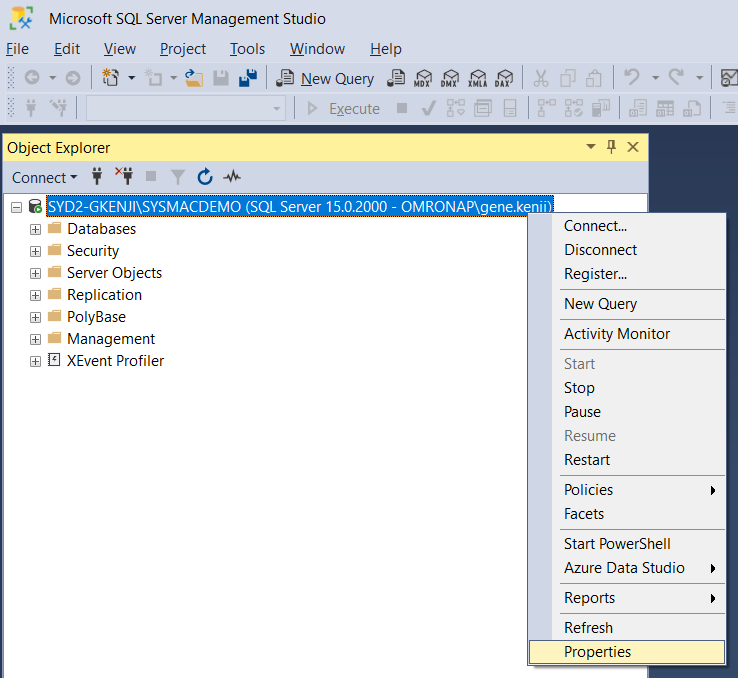Select the SYD2-GKENJI\SYSMACDEMO server row
Viewport: 738px width, 678px height.
tap(300, 207)
